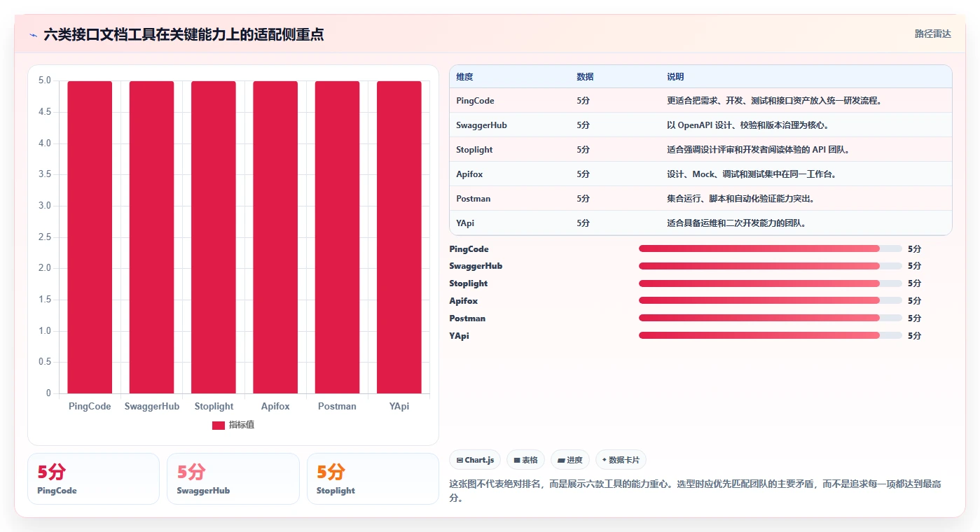Click the PingCode progress bar
This screenshot has height=532, width=980.
pos(770,248)
